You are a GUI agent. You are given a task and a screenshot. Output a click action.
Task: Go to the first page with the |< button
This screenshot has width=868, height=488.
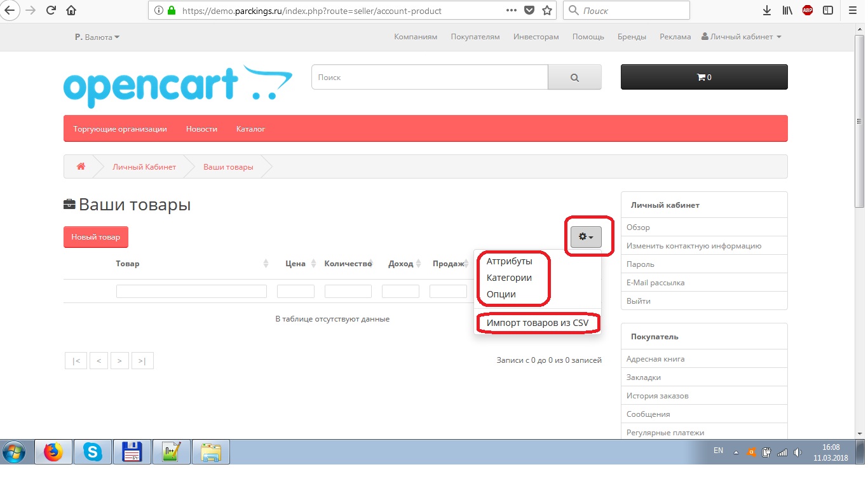pos(76,361)
